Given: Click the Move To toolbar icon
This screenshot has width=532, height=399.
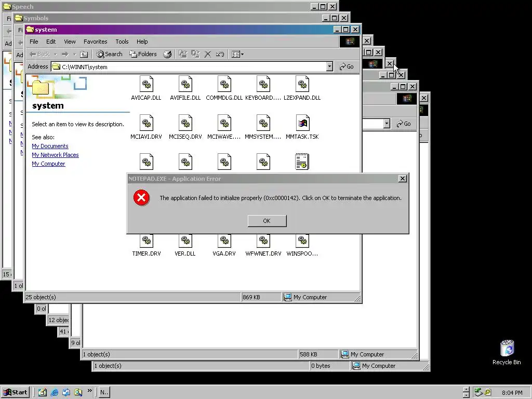Looking at the screenshot, I should tap(183, 54).
